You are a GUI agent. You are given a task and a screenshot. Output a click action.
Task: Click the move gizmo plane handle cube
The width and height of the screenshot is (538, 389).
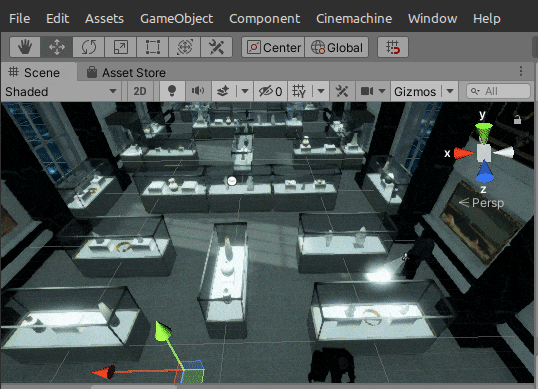pos(191,372)
